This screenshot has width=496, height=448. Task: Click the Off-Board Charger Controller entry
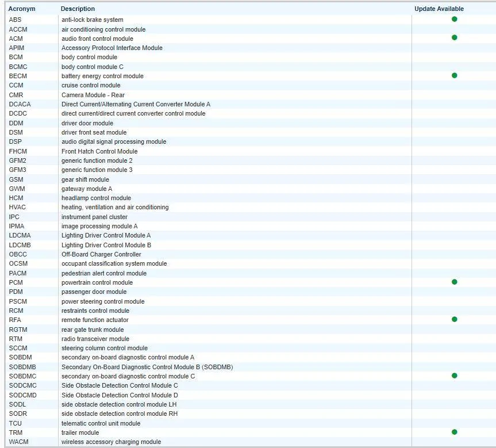101,254
